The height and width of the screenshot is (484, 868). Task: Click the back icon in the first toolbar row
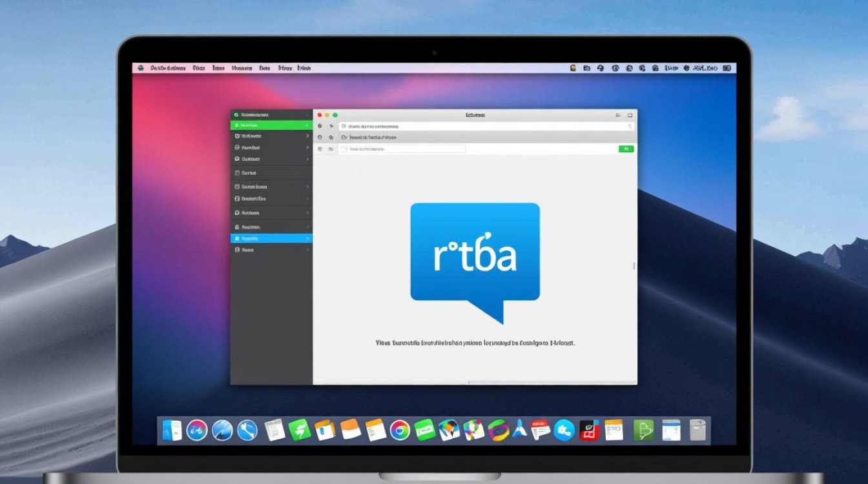point(320,126)
